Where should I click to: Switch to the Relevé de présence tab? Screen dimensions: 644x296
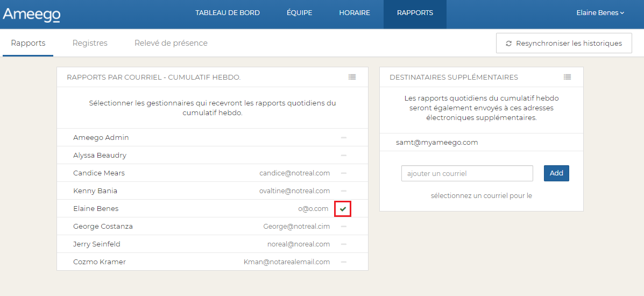171,43
